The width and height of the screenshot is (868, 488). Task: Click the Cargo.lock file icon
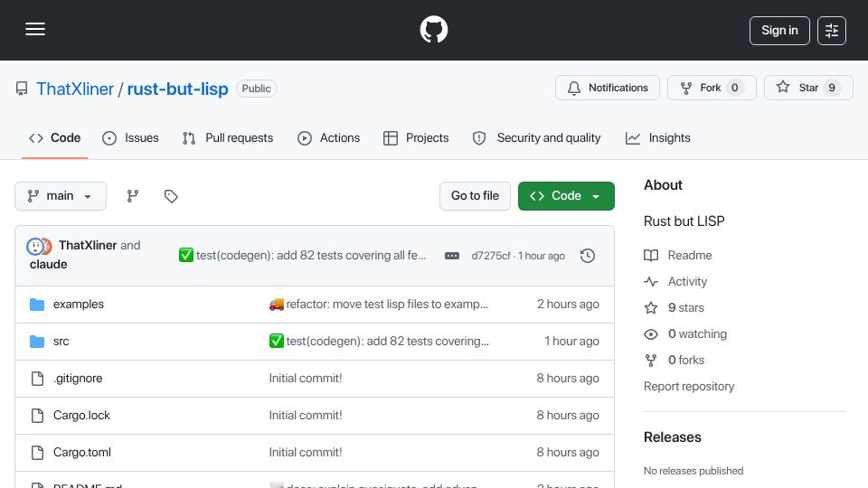click(x=37, y=416)
